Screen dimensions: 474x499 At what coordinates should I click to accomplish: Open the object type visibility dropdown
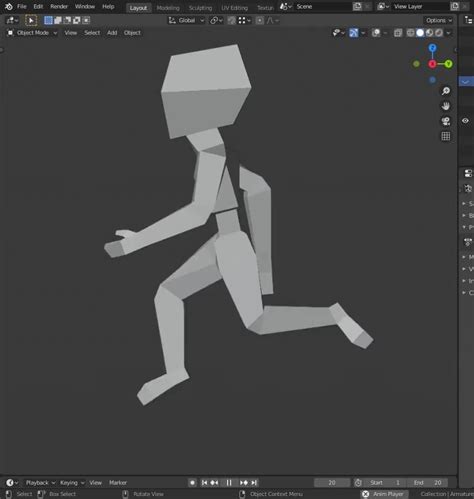(338, 33)
